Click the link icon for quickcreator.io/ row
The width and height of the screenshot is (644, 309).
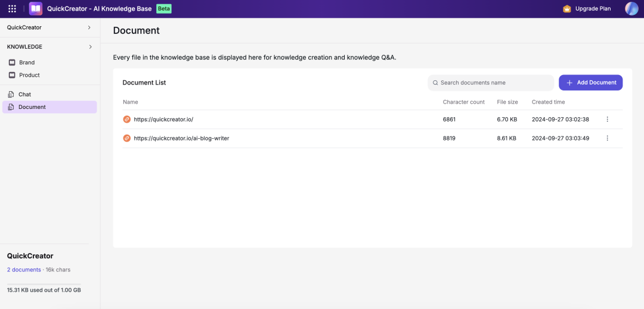pyautogui.click(x=127, y=119)
